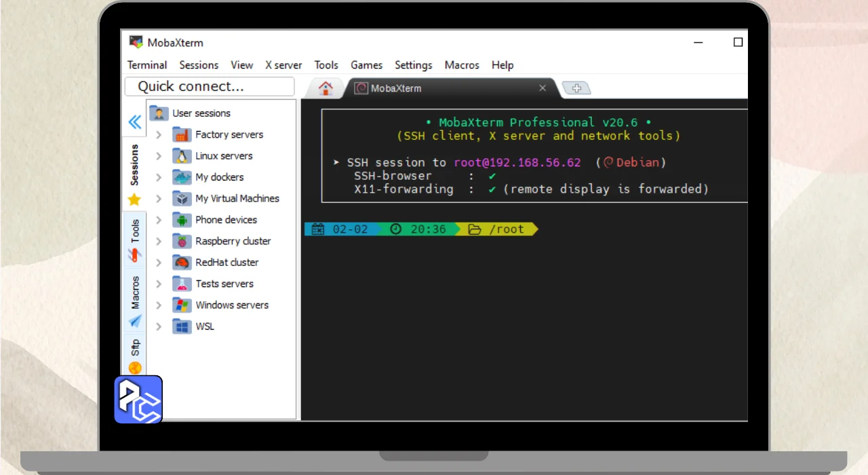Open a new tab with plus icon

coord(577,88)
